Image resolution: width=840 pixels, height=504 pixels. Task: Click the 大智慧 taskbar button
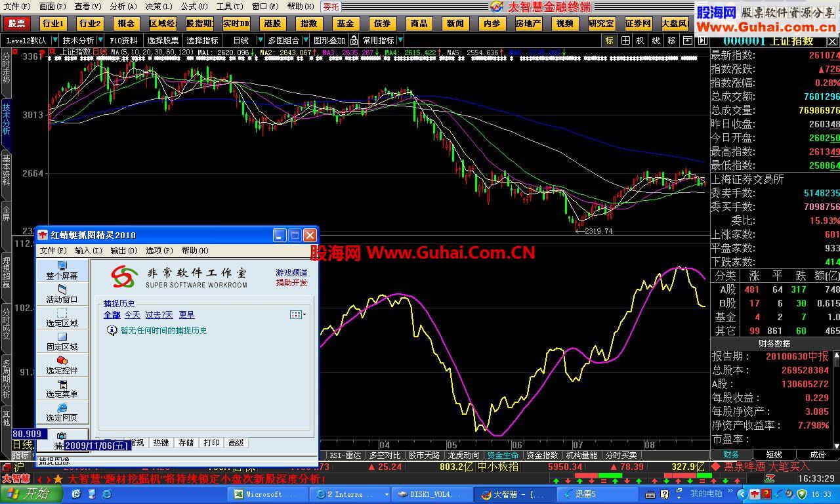[514, 494]
